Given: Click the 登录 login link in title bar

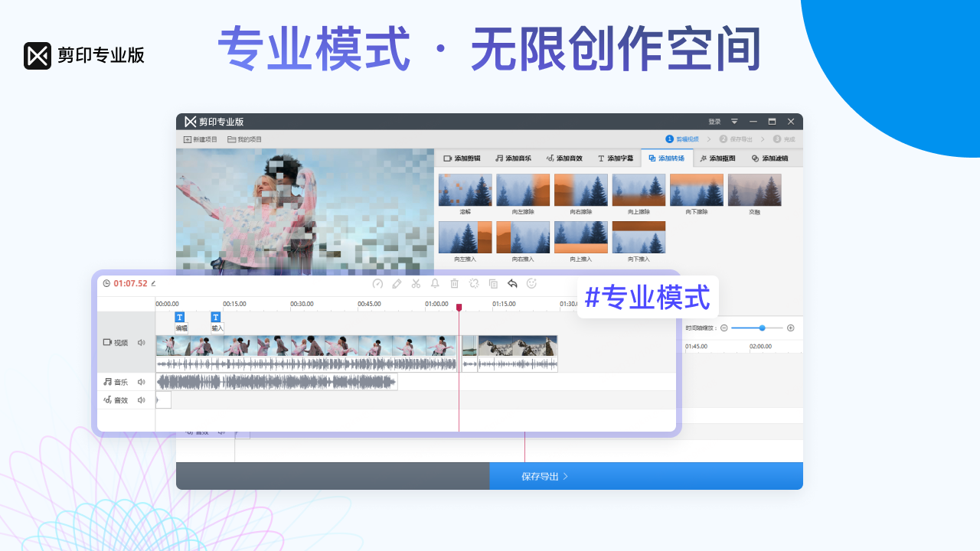Looking at the screenshot, I should pyautogui.click(x=713, y=121).
